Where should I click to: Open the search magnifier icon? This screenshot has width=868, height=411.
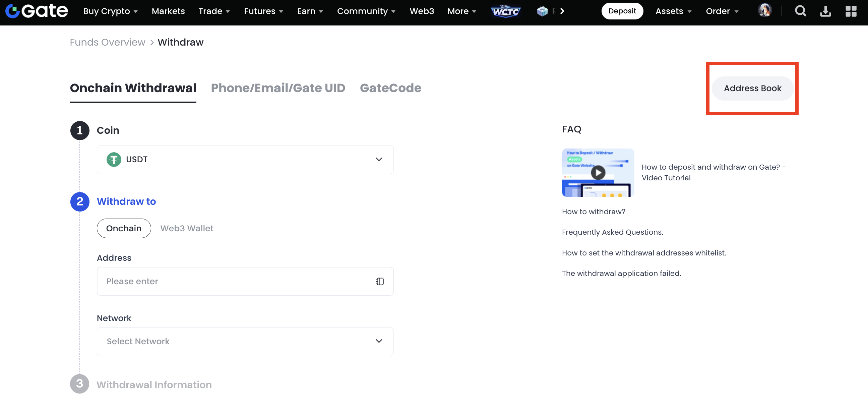click(x=800, y=11)
